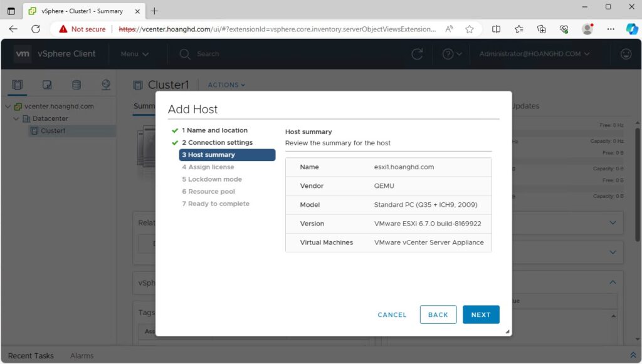The image size is (642, 364).
Task: Open browser Settings and more menu
Action: pos(611,29)
